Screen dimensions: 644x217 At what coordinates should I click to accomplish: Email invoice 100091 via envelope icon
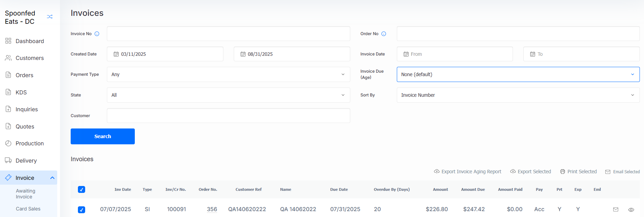[x=616, y=209]
